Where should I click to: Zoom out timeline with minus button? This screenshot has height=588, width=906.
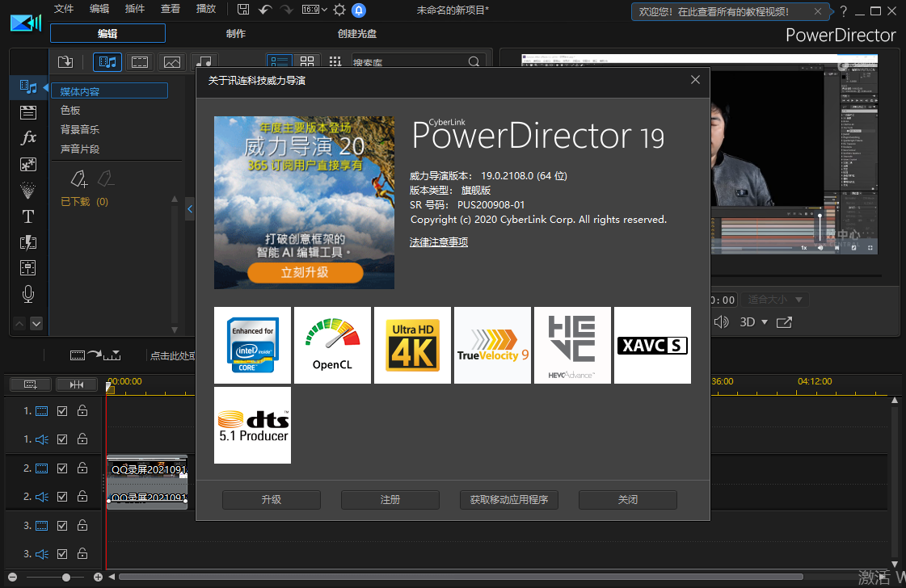pyautogui.click(x=13, y=577)
